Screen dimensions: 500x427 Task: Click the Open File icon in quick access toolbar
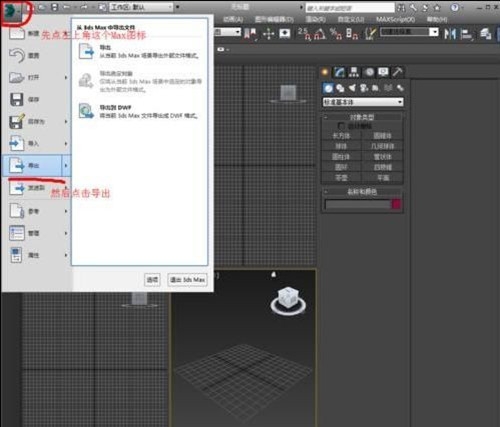click(x=42, y=7)
